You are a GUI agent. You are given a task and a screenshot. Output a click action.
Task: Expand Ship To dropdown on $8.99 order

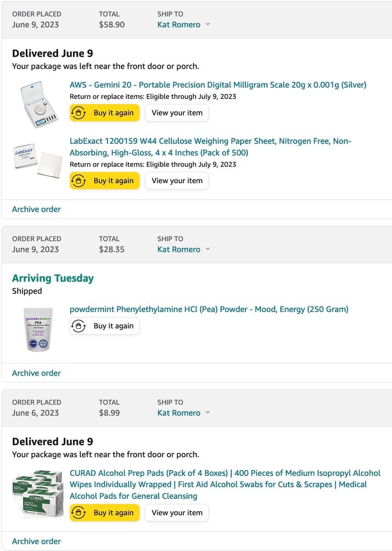pos(183,413)
